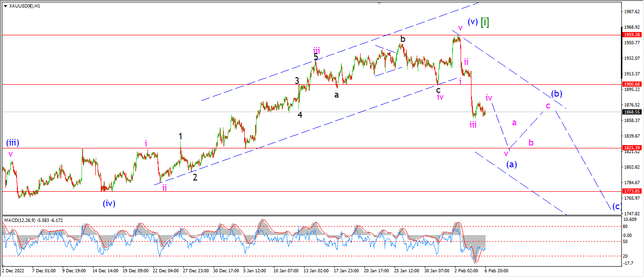This screenshot has width=644, height=277.
Task: Click the XAUUSD(€),H1 chart title
Action: (x=25, y=6)
